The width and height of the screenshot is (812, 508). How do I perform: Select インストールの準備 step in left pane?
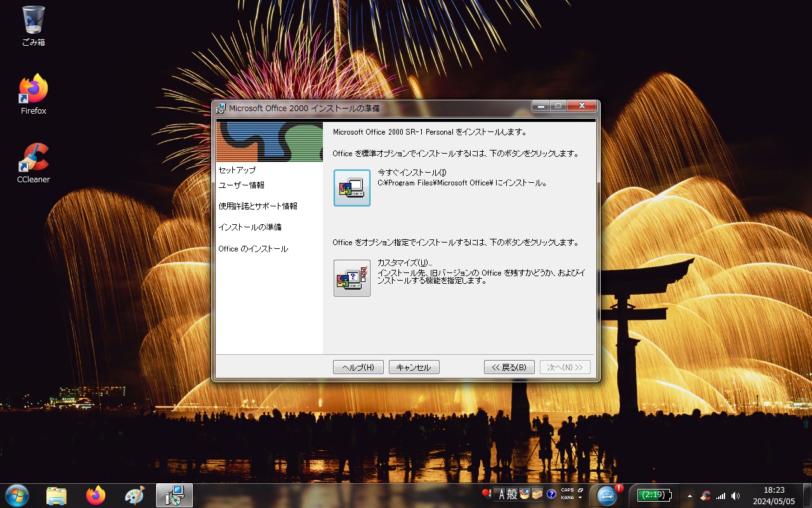click(250, 227)
